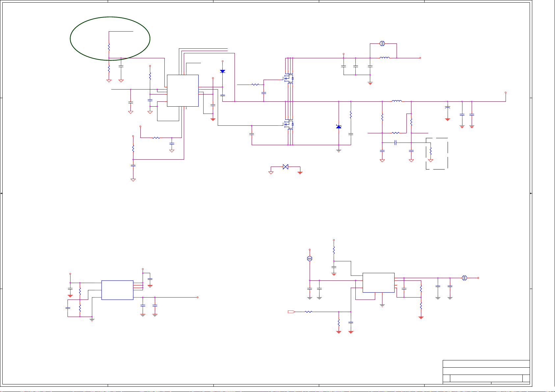Select the inductor below the top jumper

[385, 58]
